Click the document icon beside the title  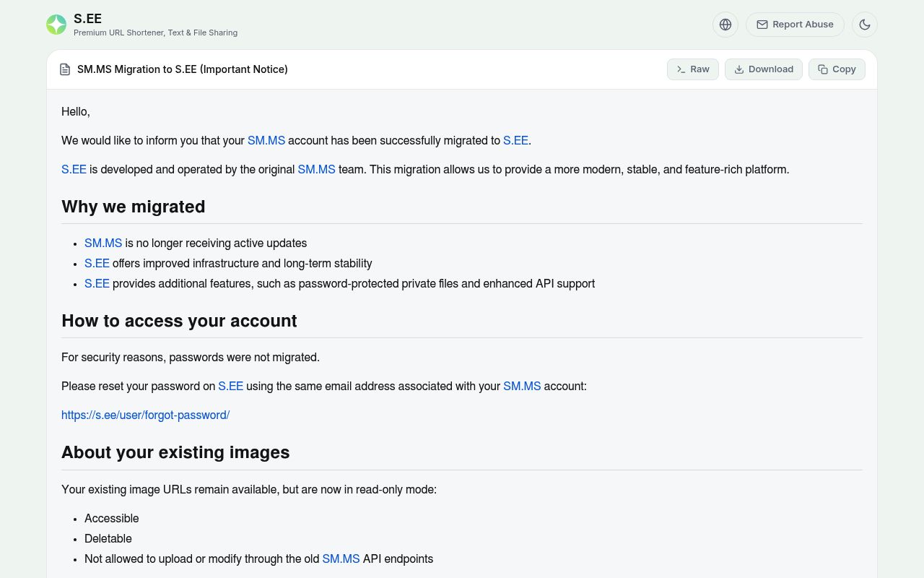(x=65, y=69)
